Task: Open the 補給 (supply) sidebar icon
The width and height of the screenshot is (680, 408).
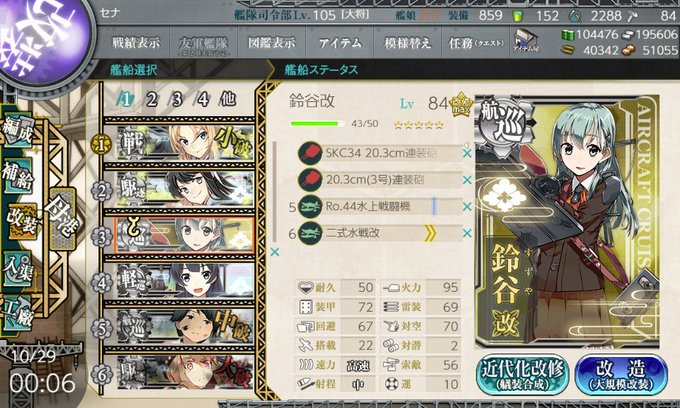Action: 17,177
